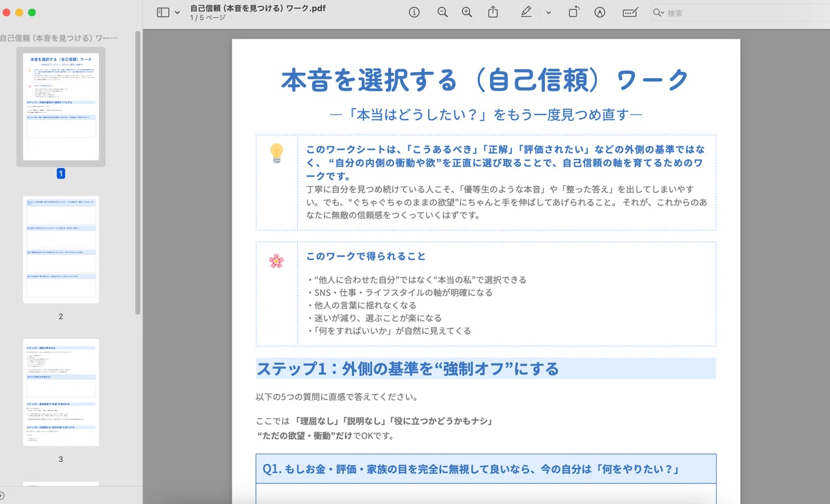The image size is (830, 504).
Task: Click the main title 本音を選択する（自己信頼）ワーク
Action: tap(486, 80)
